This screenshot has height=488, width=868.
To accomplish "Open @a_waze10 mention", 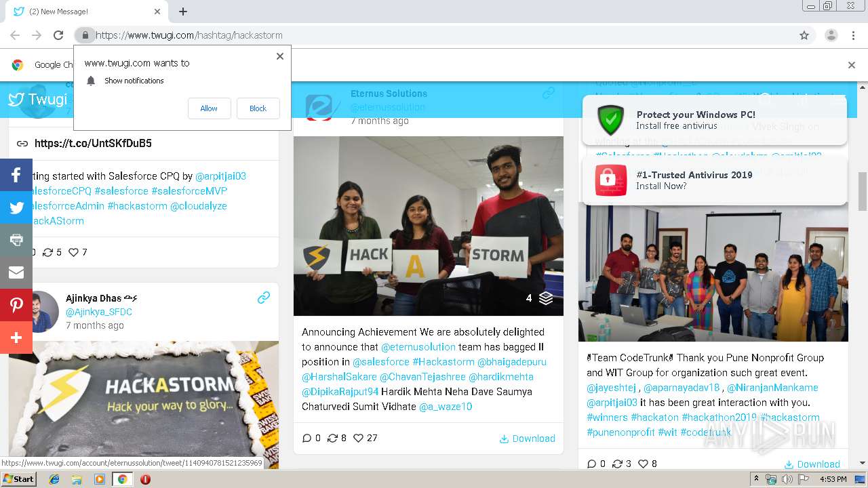I will pos(446,407).
